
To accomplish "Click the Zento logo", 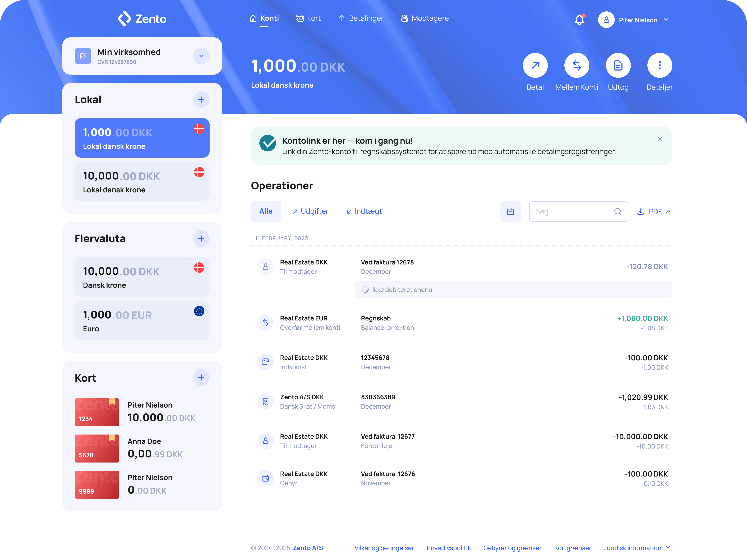I will pos(142,18).
